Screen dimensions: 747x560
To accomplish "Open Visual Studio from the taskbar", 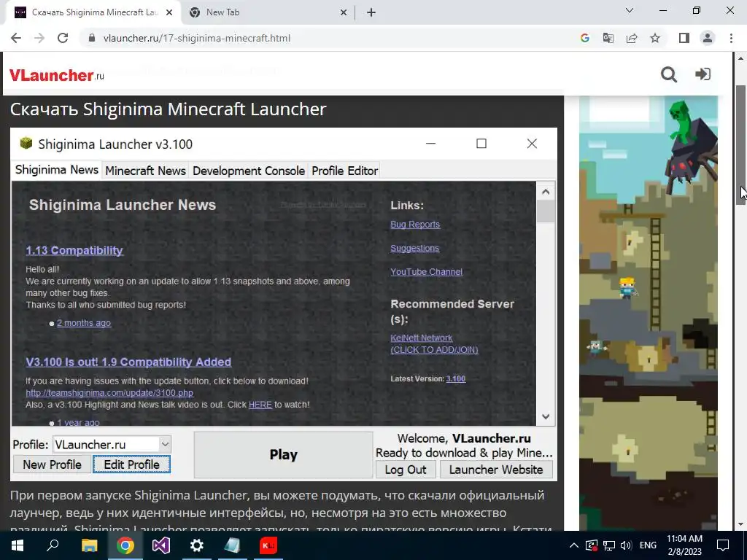I will click(x=161, y=545).
